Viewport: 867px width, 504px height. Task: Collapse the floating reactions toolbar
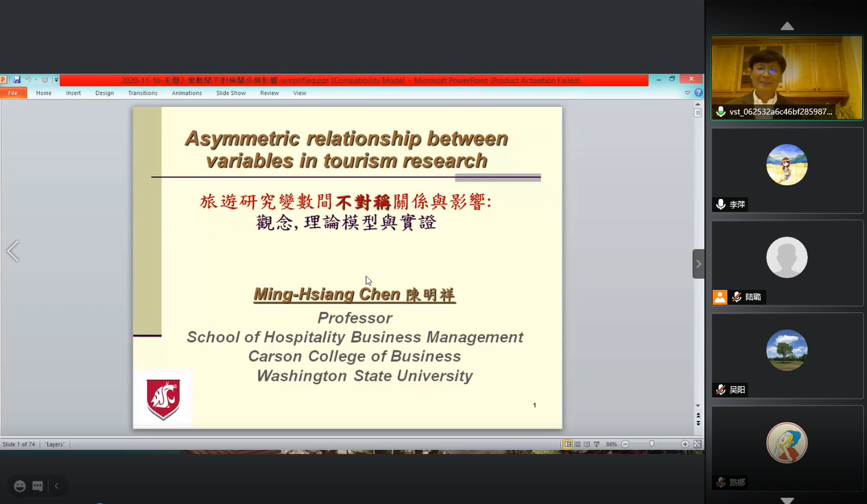point(57,486)
